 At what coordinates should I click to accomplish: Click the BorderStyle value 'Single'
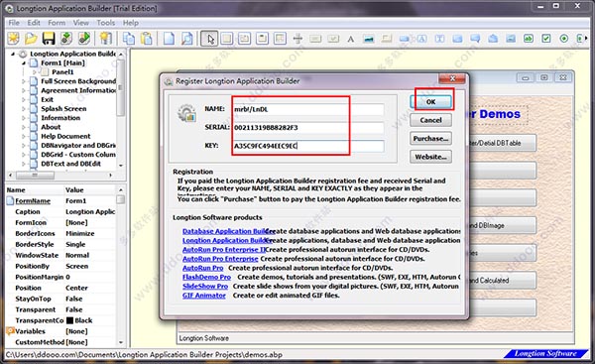click(75, 244)
